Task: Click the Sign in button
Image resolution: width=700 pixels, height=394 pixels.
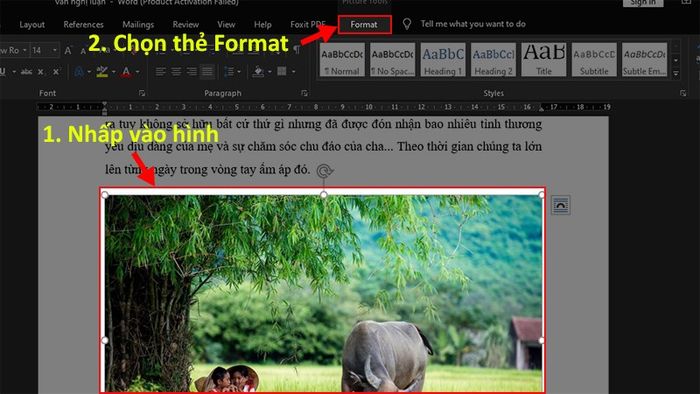Action: 643,3
